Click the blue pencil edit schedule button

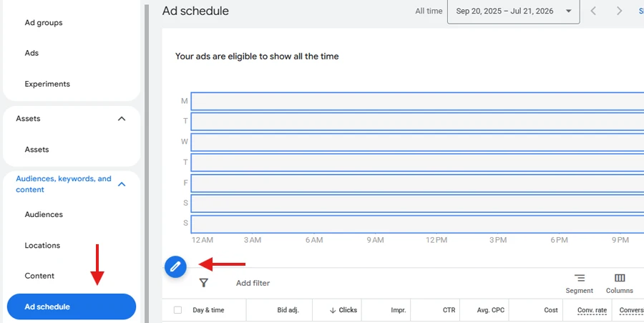click(x=175, y=266)
